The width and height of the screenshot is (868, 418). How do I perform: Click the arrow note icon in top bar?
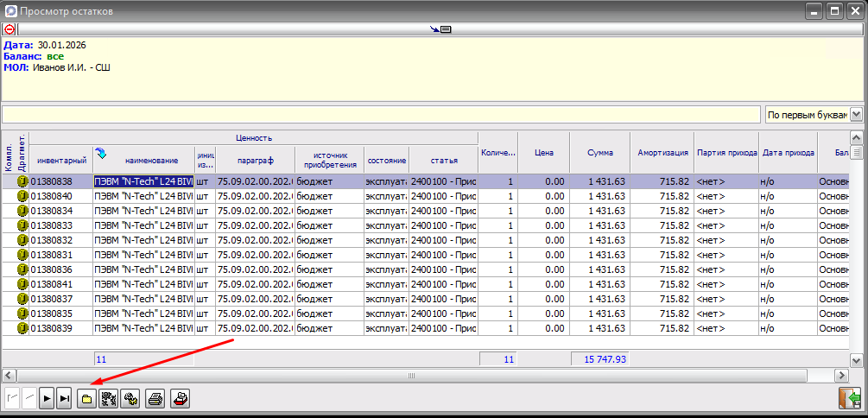[x=440, y=29]
